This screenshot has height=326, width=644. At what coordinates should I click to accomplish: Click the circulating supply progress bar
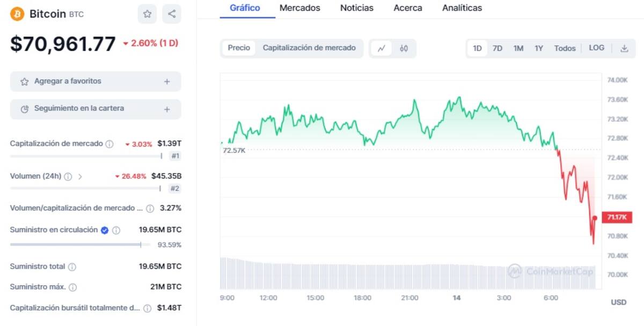(75, 244)
